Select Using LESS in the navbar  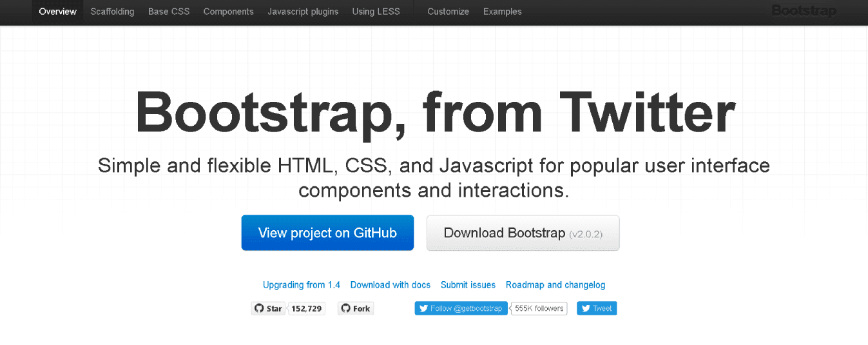tap(376, 12)
